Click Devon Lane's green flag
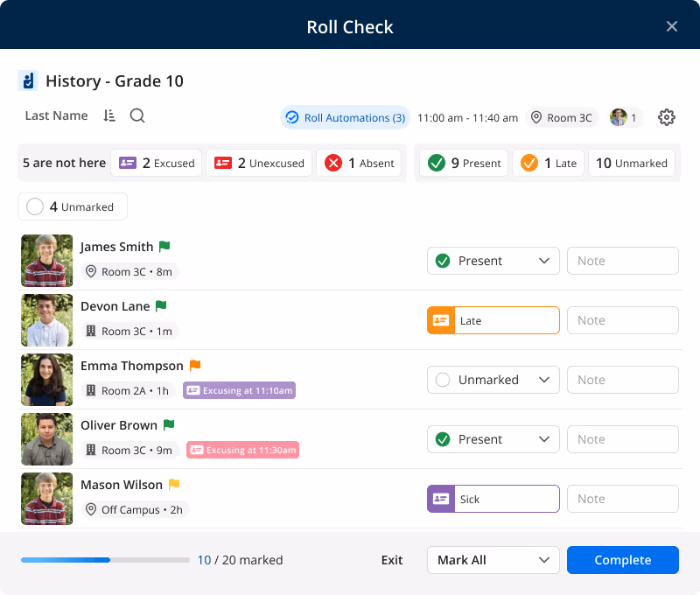This screenshot has height=595, width=700. tap(161, 305)
